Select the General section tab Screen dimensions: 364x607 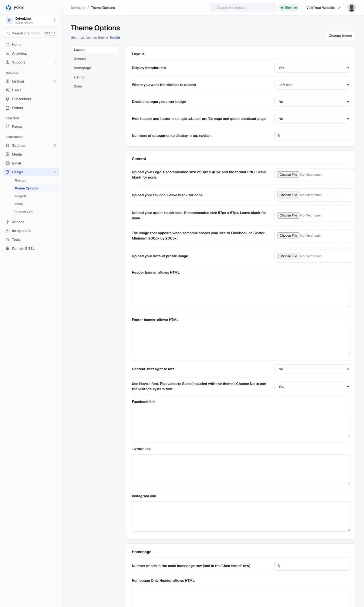[x=95, y=59]
